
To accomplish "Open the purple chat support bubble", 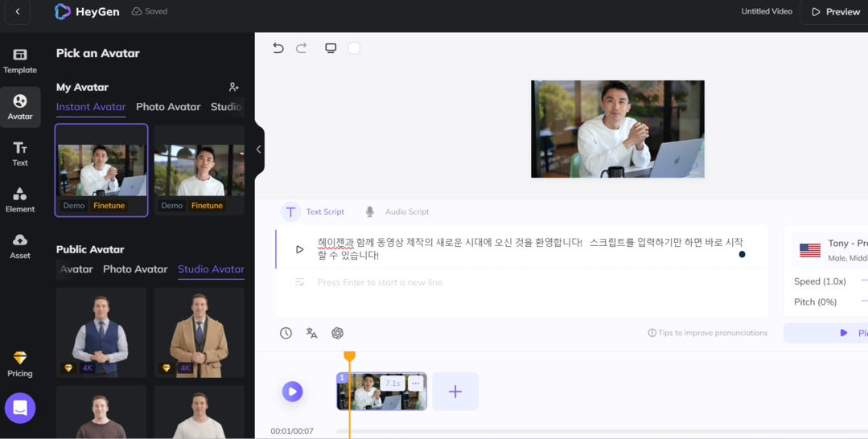I will pyautogui.click(x=20, y=408).
